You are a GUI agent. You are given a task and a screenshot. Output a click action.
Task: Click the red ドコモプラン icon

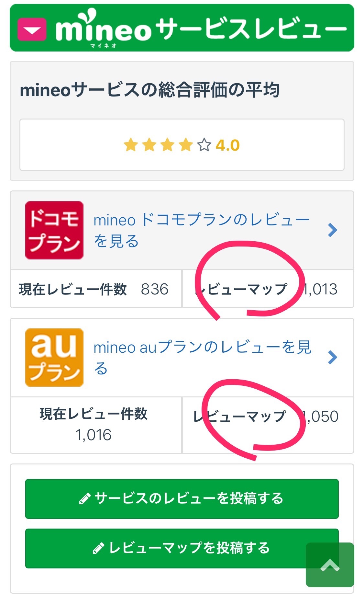point(54,230)
